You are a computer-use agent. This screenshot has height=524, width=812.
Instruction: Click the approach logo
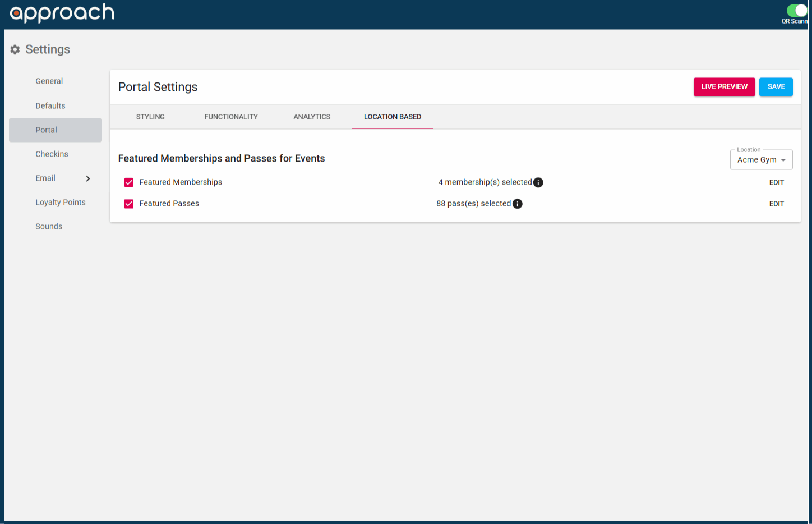(62, 13)
